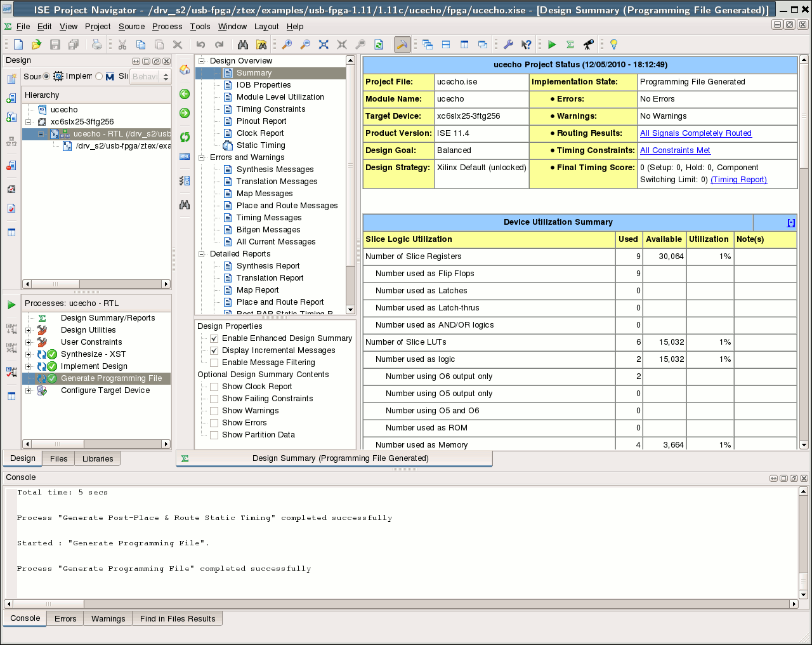The image size is (812, 645).
Task: Open the Process menu
Action: coord(167,27)
